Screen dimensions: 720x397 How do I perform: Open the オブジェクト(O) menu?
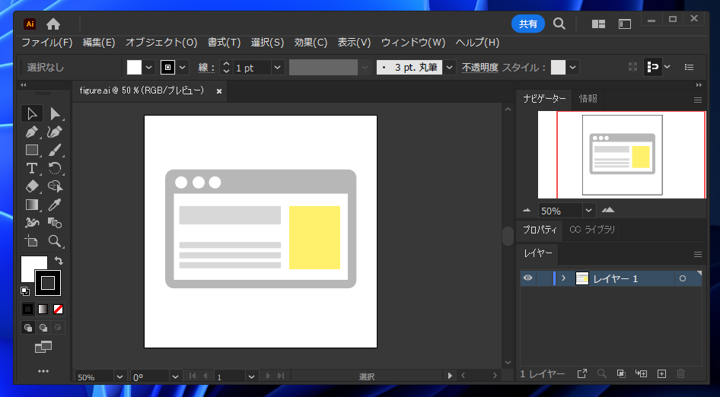click(x=161, y=43)
